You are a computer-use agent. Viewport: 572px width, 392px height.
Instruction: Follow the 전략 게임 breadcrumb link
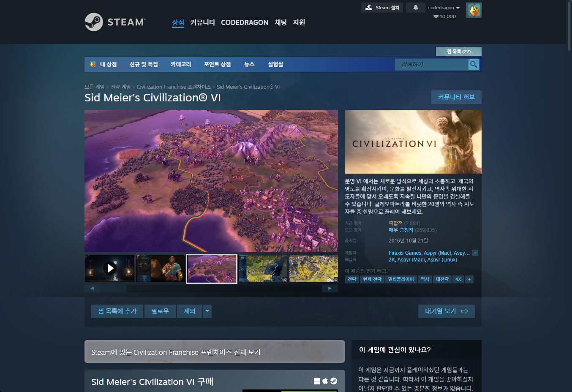pyautogui.click(x=121, y=87)
